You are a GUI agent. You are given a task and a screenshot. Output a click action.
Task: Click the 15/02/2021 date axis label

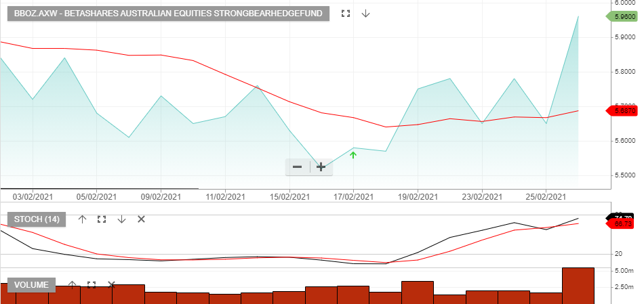point(289,197)
